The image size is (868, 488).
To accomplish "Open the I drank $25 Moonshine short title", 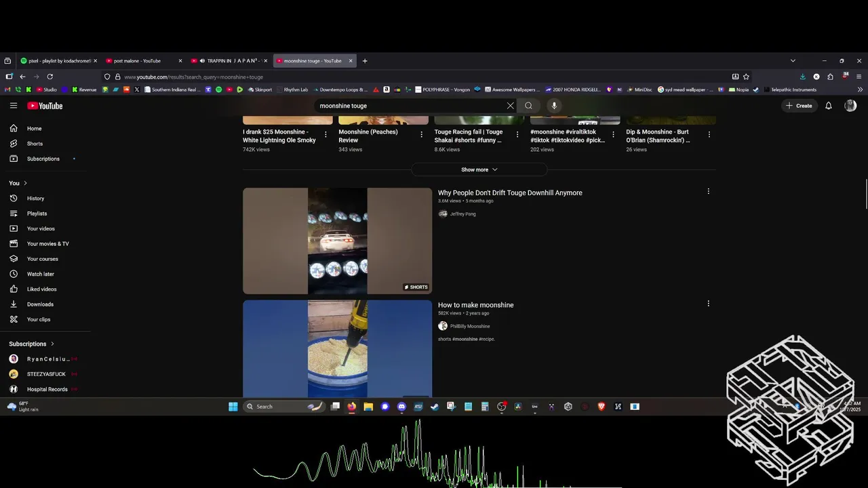I will 279,136.
